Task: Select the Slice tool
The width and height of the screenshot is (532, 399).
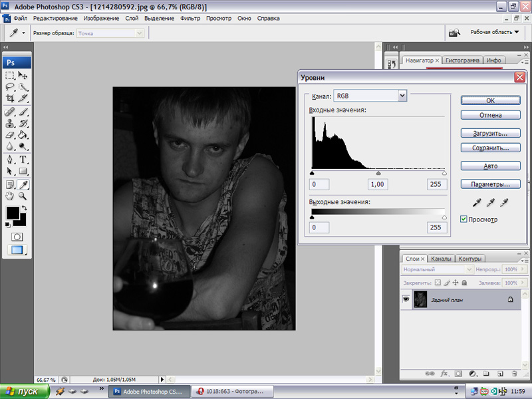Action: pos(23,98)
